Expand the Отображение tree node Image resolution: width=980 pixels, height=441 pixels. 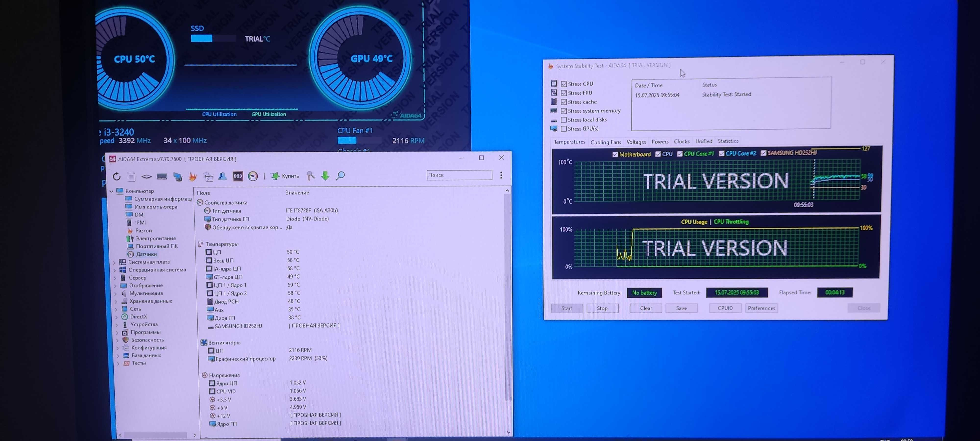pyautogui.click(x=115, y=286)
